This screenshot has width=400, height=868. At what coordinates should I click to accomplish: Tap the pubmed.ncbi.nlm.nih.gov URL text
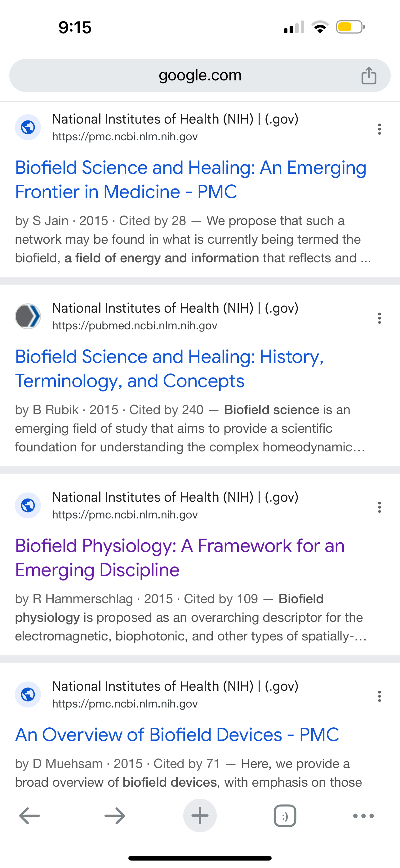[x=135, y=326]
